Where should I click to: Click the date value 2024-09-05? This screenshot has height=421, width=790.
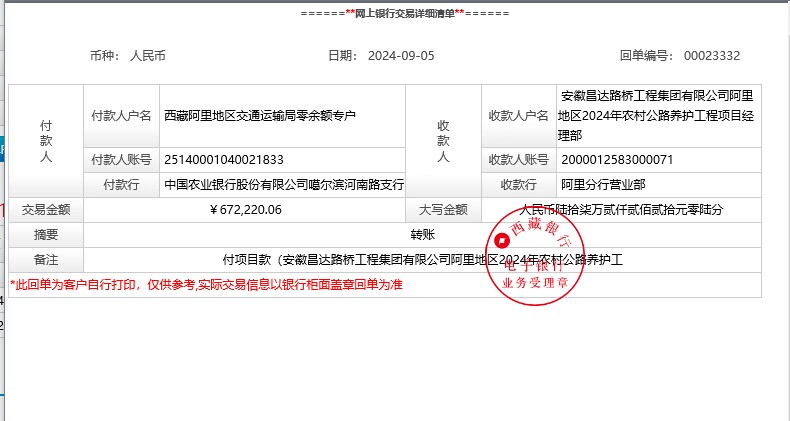click(401, 56)
